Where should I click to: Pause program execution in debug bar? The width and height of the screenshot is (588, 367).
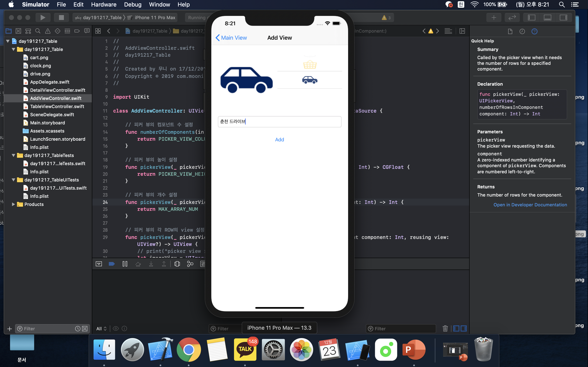[x=125, y=264]
